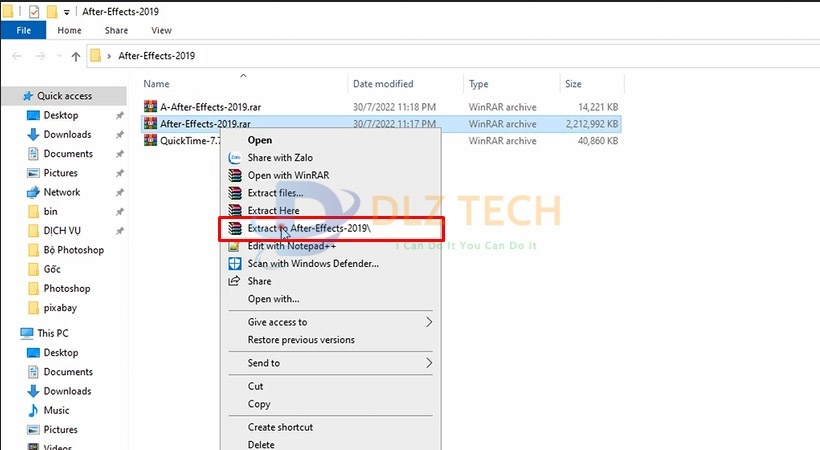Open Downloads under Quick access
820x450 pixels.
[x=67, y=134]
